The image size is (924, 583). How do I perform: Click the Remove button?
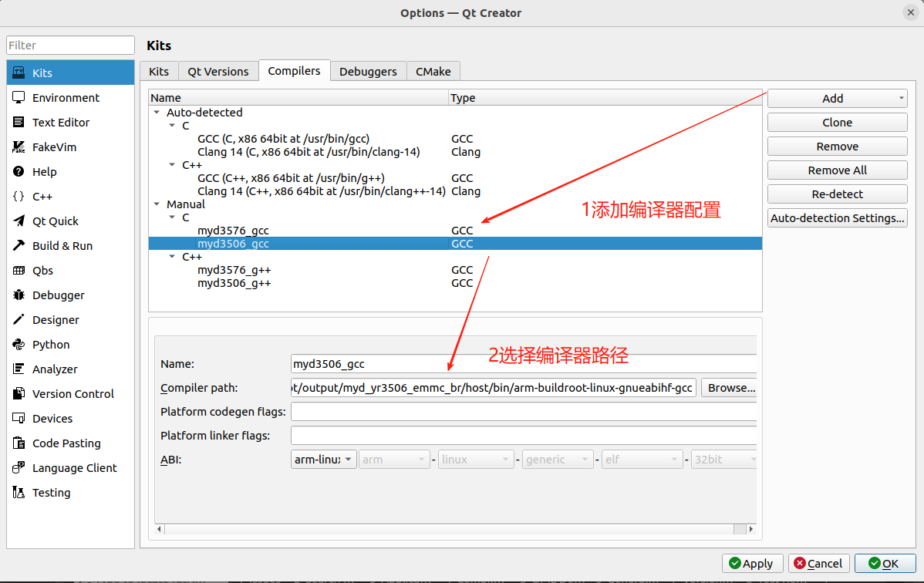(838, 147)
